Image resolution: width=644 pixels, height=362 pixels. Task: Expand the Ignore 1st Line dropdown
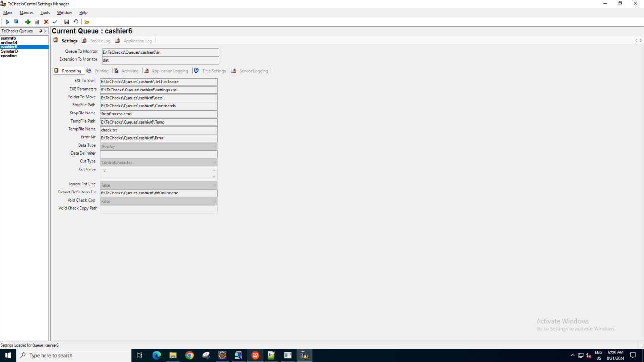pos(214,185)
